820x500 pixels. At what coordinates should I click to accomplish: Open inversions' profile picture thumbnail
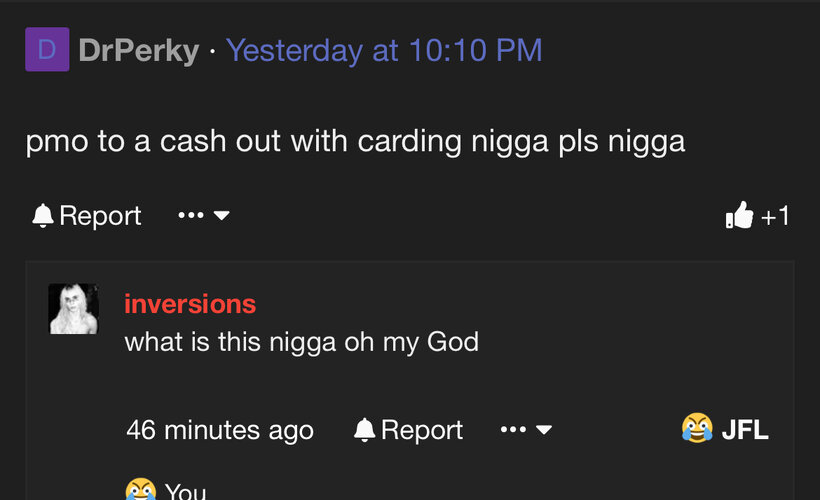click(74, 309)
